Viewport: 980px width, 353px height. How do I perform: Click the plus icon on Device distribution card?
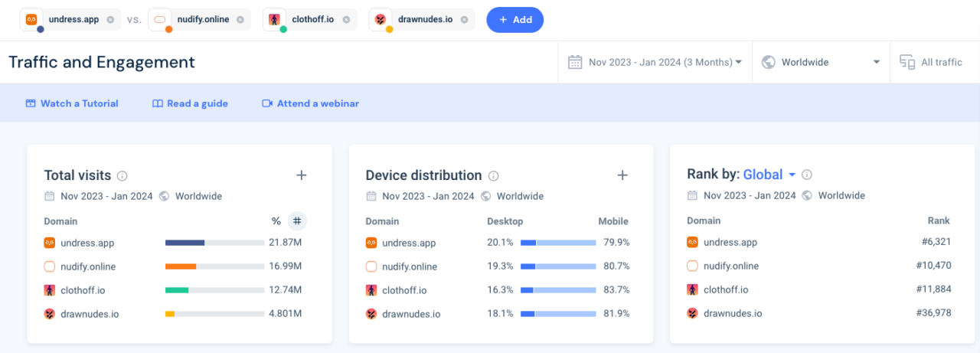coord(622,175)
